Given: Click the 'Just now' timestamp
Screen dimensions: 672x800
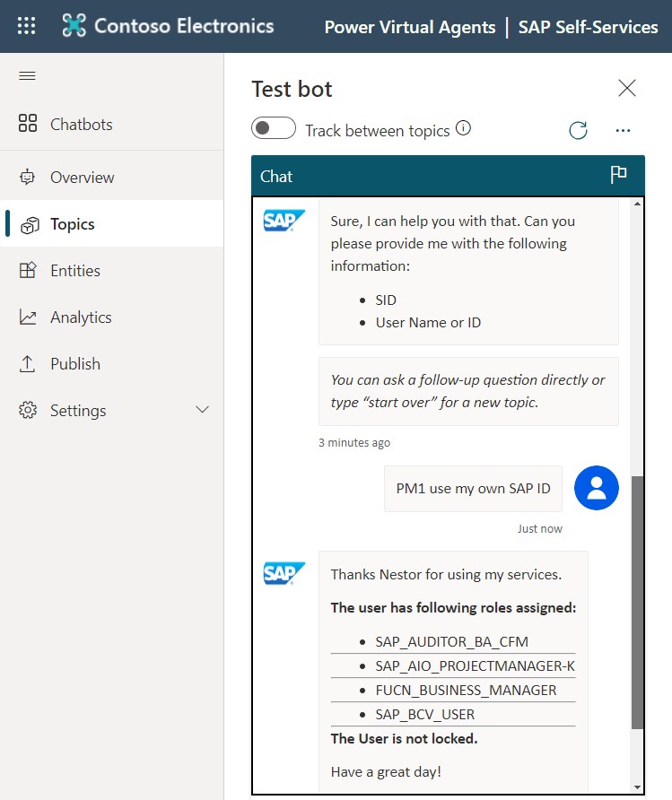Looking at the screenshot, I should 540,528.
